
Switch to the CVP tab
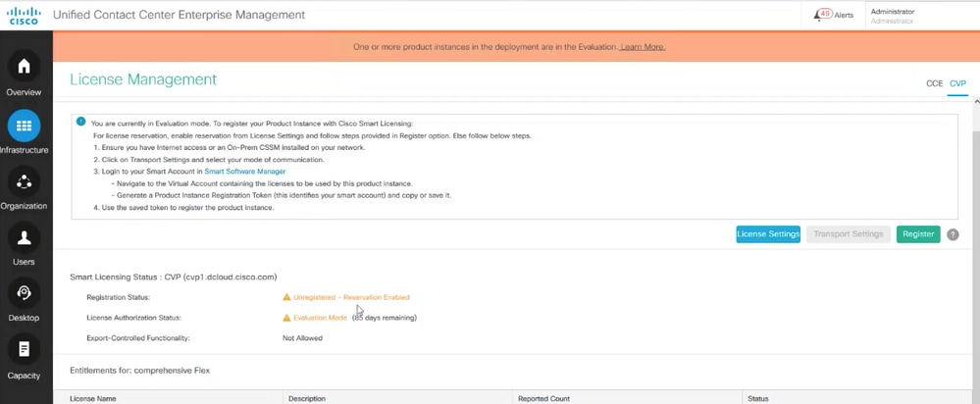[x=957, y=83]
